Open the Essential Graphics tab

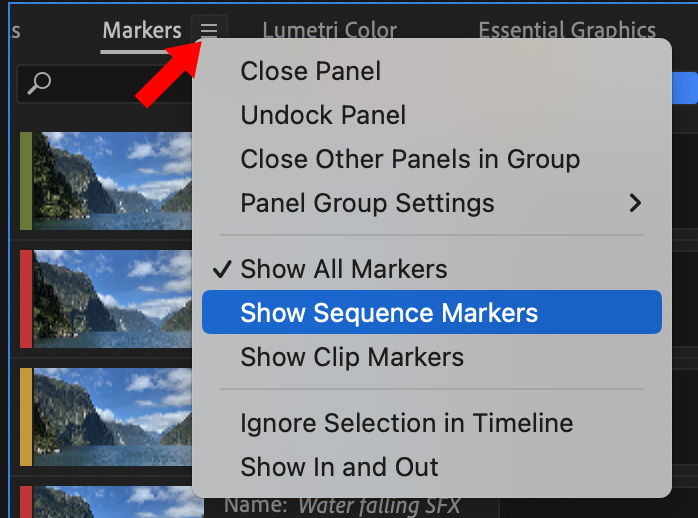(x=566, y=32)
